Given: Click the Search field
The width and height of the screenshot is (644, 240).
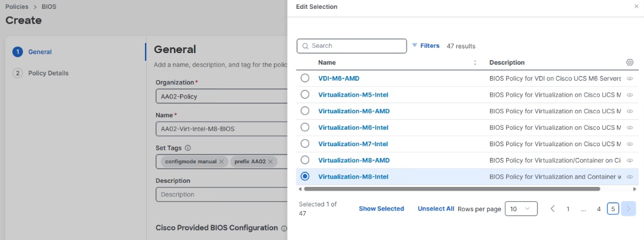Looking at the screenshot, I should click(x=352, y=46).
